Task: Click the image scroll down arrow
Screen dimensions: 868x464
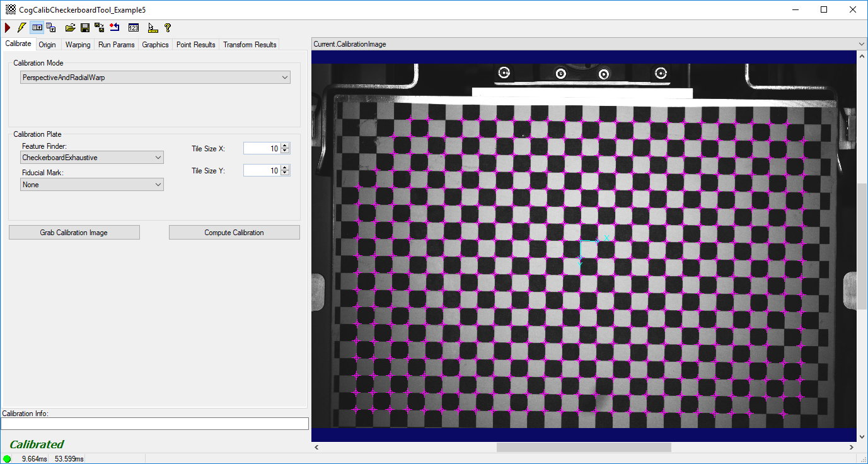Action: [862, 436]
